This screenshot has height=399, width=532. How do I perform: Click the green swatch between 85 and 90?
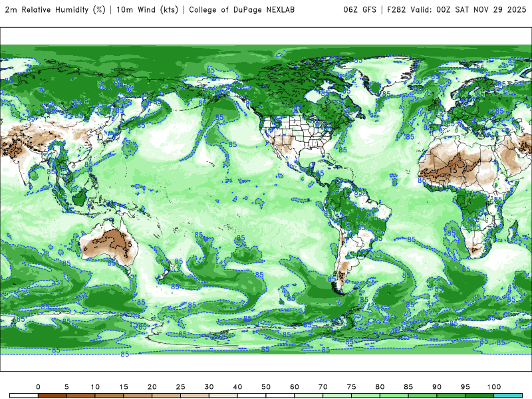click(x=422, y=396)
